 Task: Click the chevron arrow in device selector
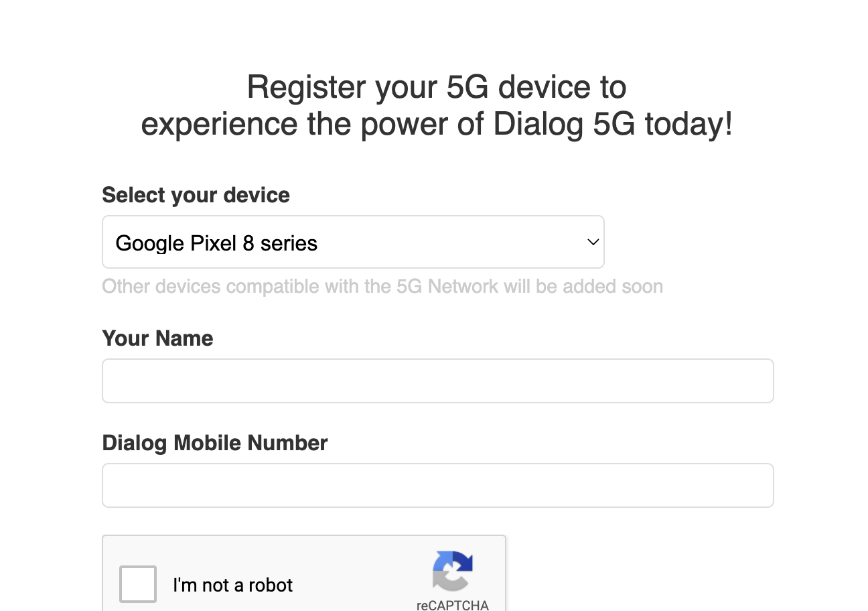point(593,242)
